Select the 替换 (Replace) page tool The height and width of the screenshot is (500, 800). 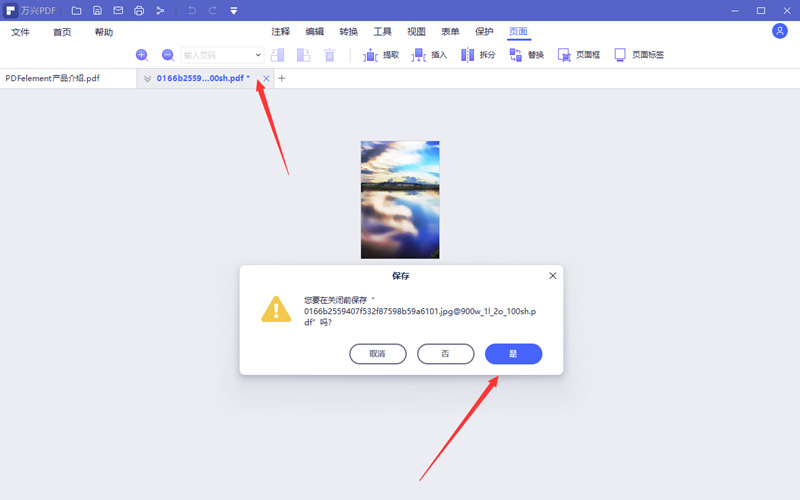527,55
